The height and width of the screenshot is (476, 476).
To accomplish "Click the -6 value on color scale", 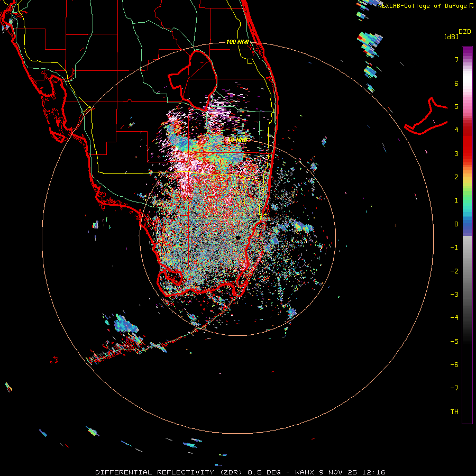I will tap(454, 365).
